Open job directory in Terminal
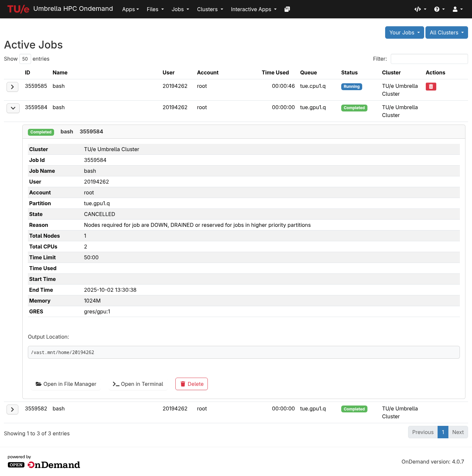 [138, 384]
